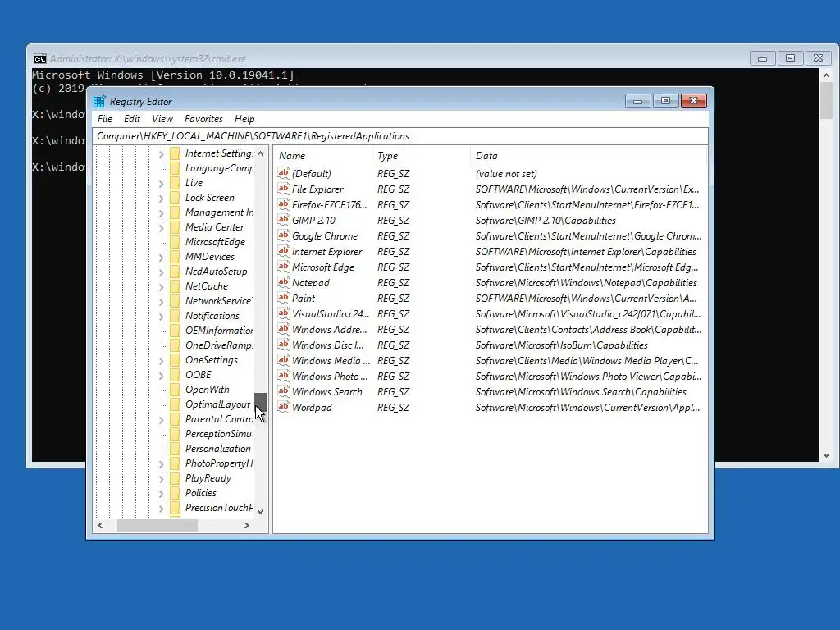Click the tree vertical scrollbar thumb
The image size is (840, 630).
coord(260,402)
